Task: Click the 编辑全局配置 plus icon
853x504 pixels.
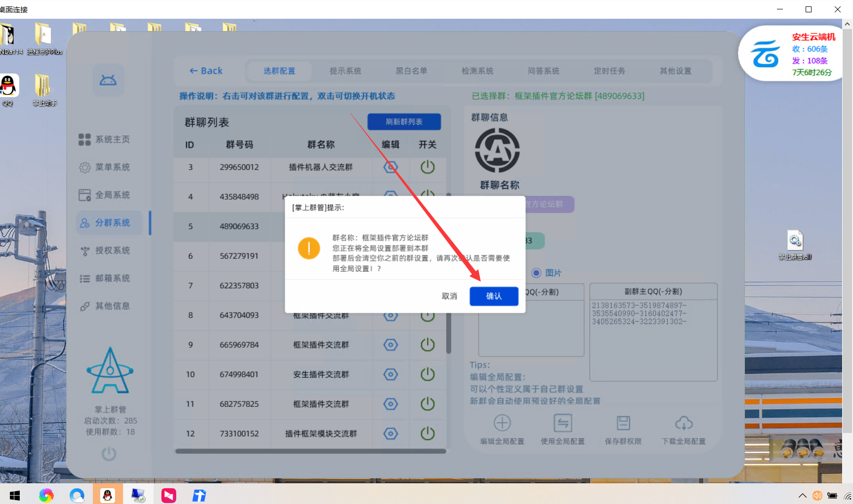Action: (502, 423)
